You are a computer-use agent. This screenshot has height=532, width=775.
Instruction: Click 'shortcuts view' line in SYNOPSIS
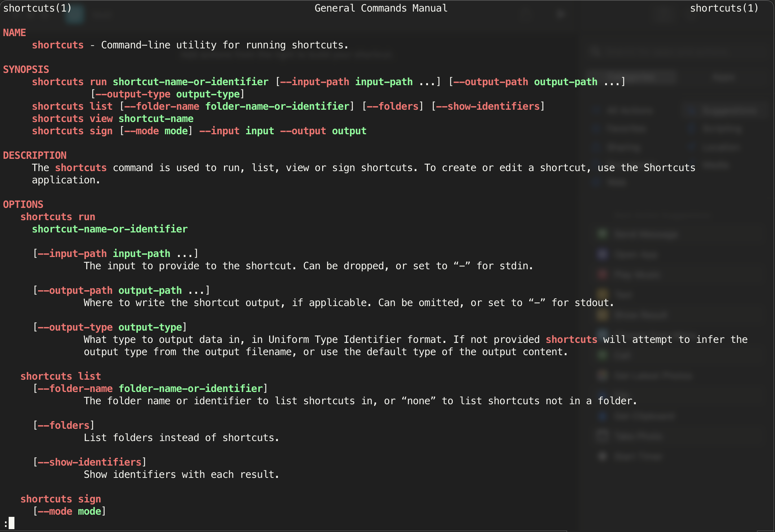(72, 119)
